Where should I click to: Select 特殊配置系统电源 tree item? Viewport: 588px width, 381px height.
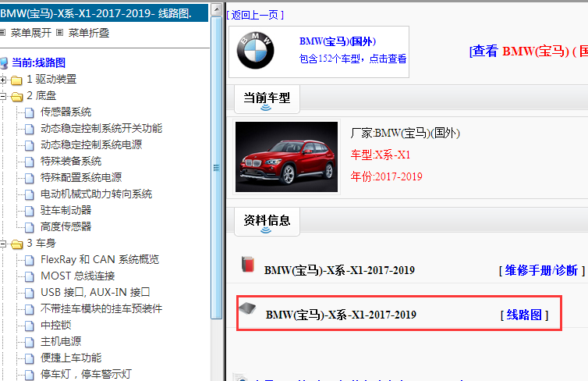[x=81, y=177]
